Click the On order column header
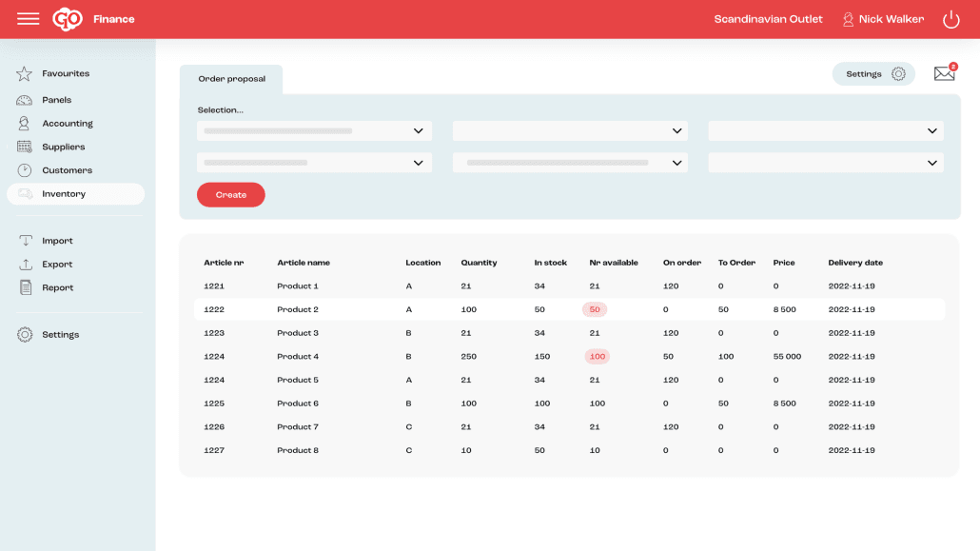Viewport: 980px width, 551px height. pyautogui.click(x=682, y=263)
